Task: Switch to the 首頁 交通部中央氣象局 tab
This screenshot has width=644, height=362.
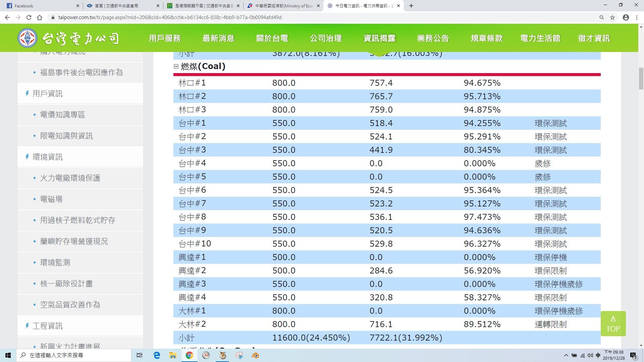Action: (122, 6)
